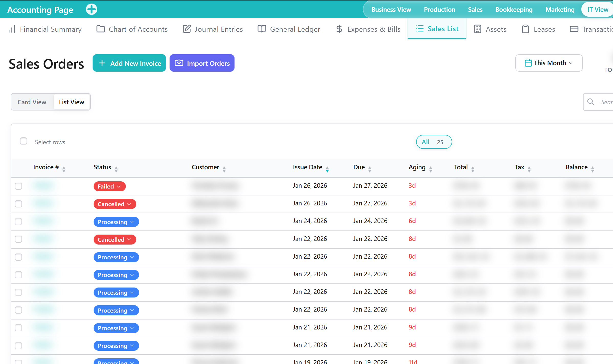The width and height of the screenshot is (613, 364).
Task: Open the Failed status dropdown
Action: pos(109,186)
